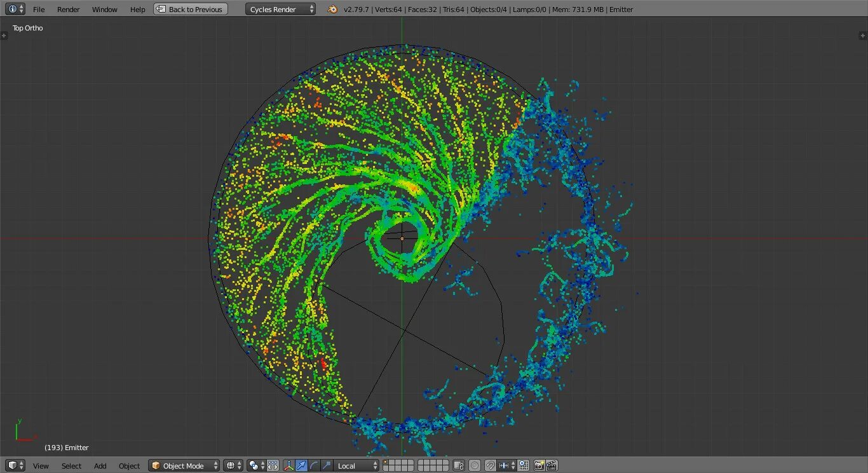868x473 pixels.
Task: Select the translate manipulator arrow
Action: coord(301,465)
